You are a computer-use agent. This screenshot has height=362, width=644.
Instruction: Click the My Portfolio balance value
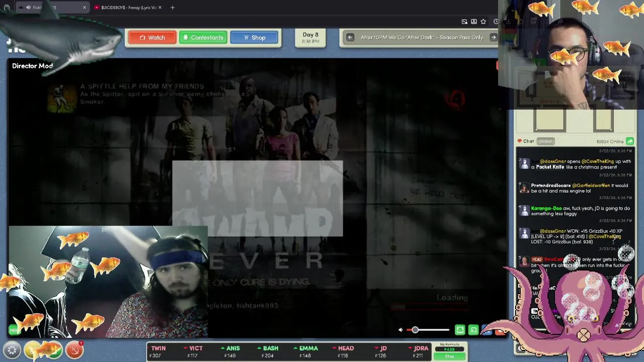(449, 349)
